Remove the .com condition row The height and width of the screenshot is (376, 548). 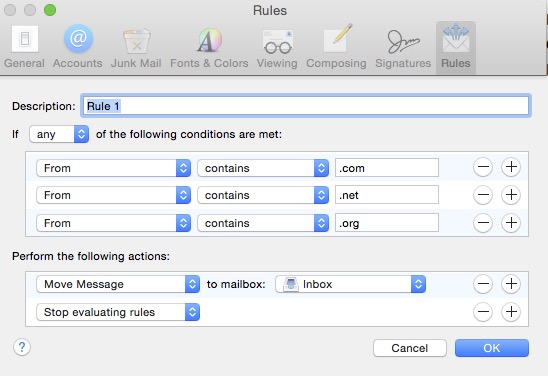[483, 167]
